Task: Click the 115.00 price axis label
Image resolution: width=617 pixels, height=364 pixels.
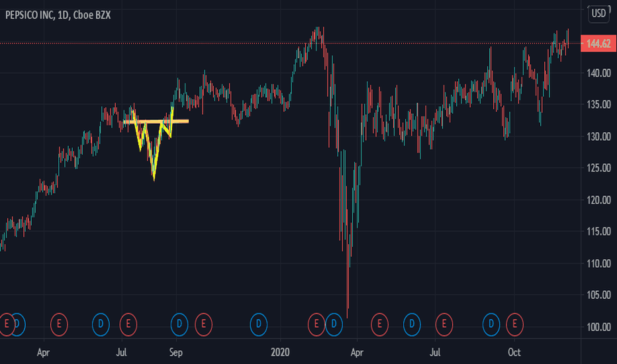Action: coord(598,232)
